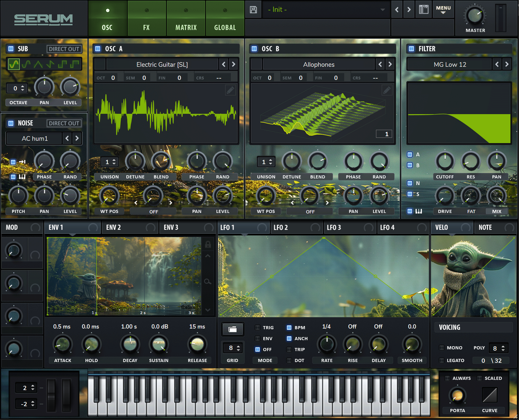Toggle the FILTER enable switch
The image size is (519, 420).
[x=412, y=49]
